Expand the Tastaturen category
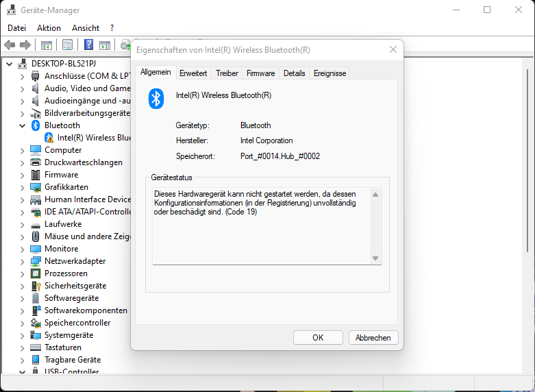The image size is (535, 392). 22,348
